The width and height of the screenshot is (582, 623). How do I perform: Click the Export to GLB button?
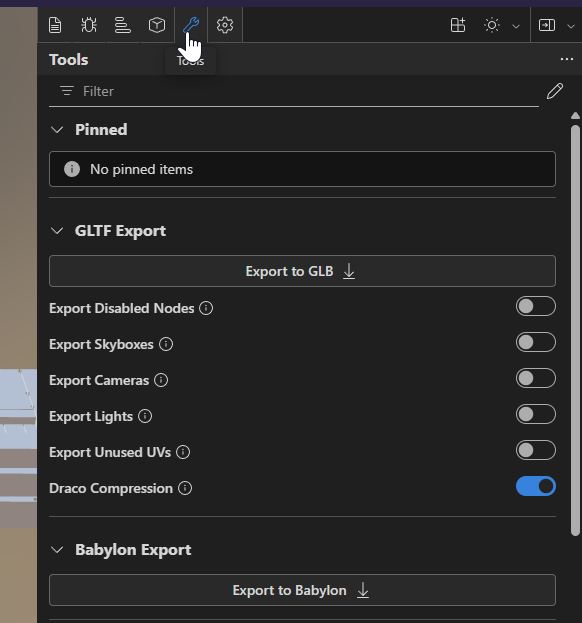coord(302,271)
